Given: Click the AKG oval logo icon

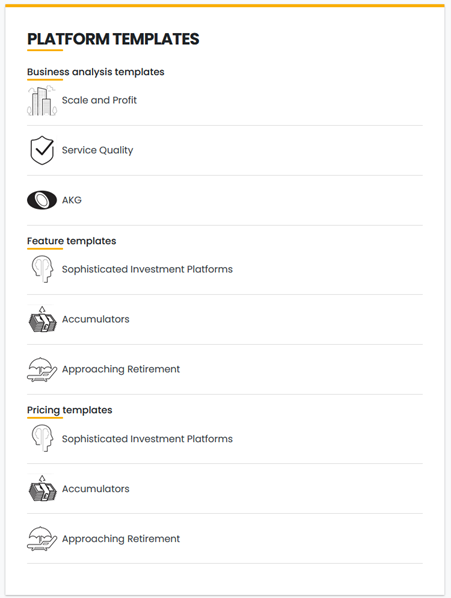Looking at the screenshot, I should [x=42, y=200].
